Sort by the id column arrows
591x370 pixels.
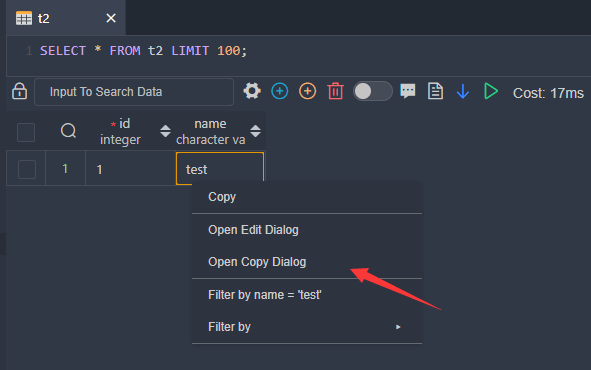(x=165, y=131)
